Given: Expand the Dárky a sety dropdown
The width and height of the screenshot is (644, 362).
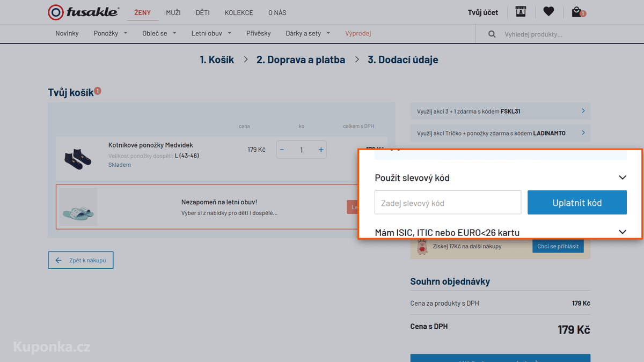Looking at the screenshot, I should point(308,33).
